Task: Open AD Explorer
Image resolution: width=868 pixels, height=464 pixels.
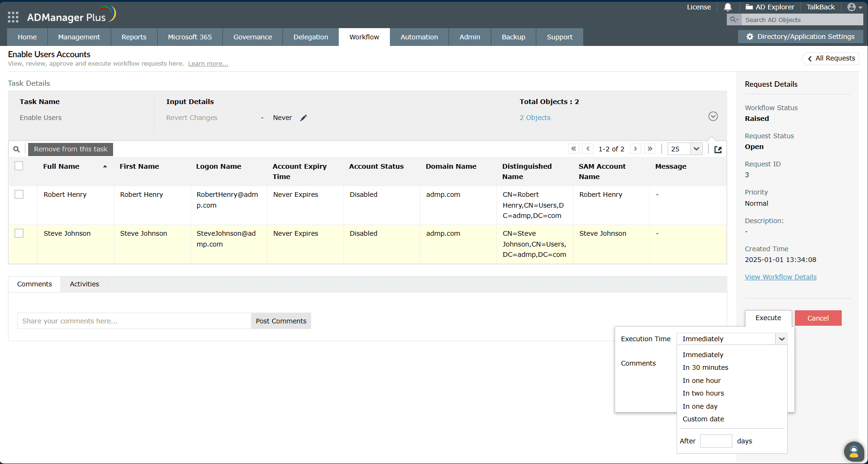Action: (x=770, y=7)
